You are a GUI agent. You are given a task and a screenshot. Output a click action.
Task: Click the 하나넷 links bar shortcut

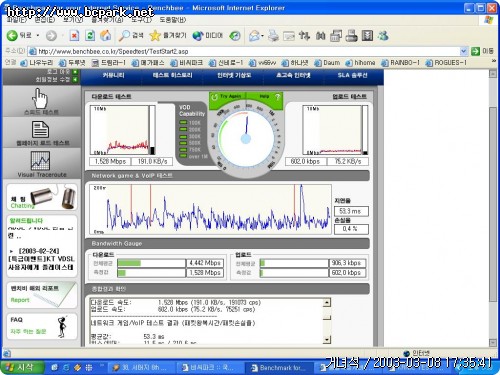point(295,63)
